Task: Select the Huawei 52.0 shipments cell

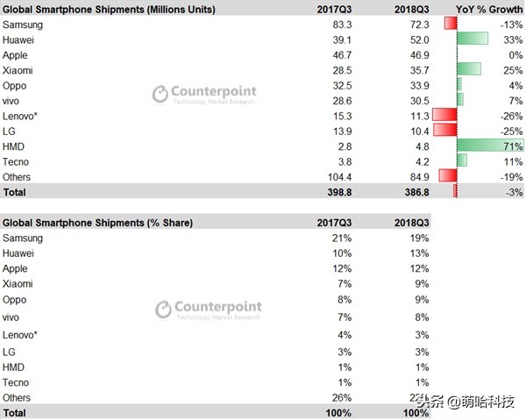Action: pos(413,39)
